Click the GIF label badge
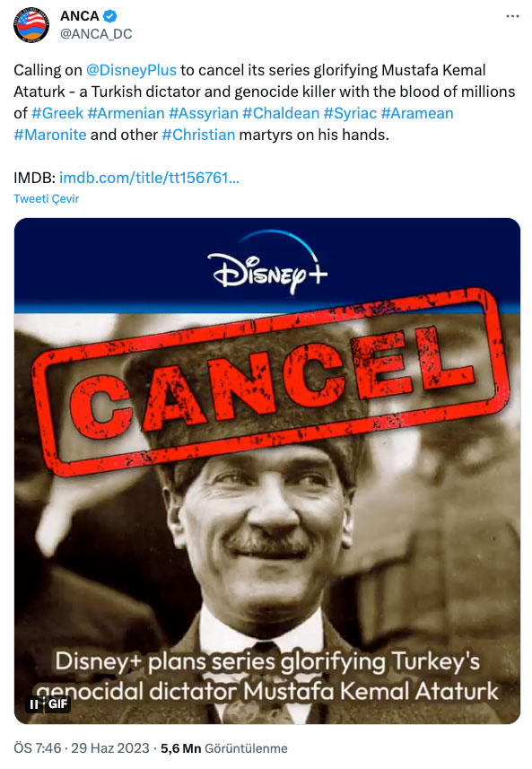The image size is (532, 769). (57, 703)
